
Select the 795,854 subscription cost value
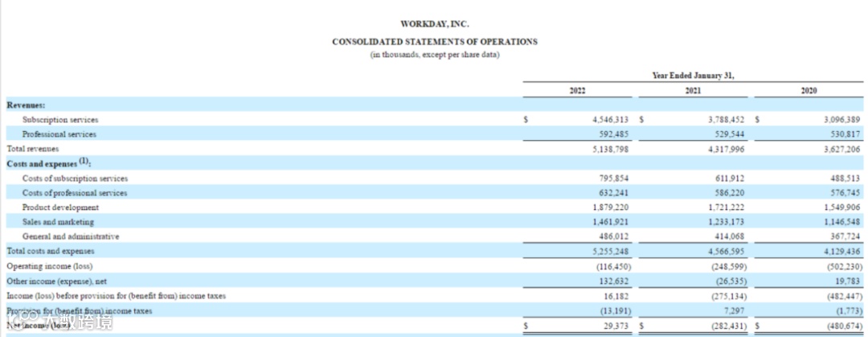point(615,179)
